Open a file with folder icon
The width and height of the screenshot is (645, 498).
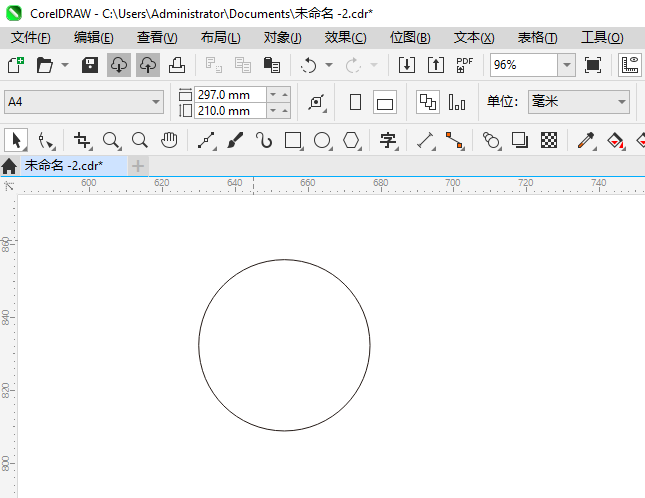click(44, 65)
